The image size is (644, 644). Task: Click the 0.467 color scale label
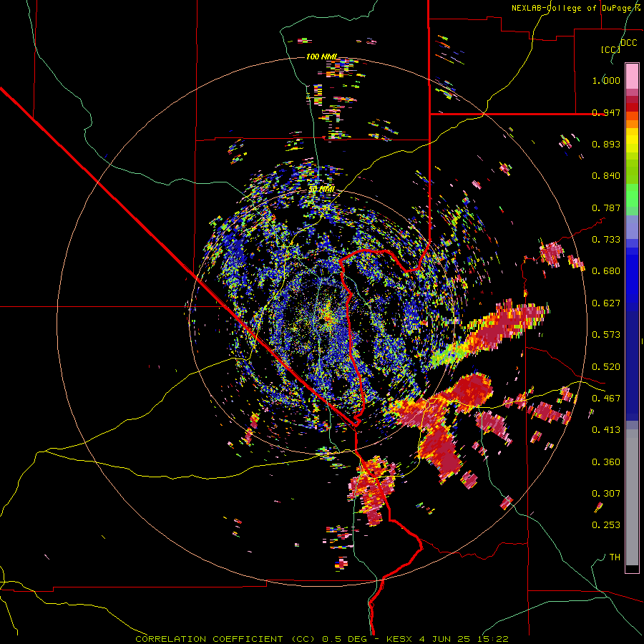606,399
